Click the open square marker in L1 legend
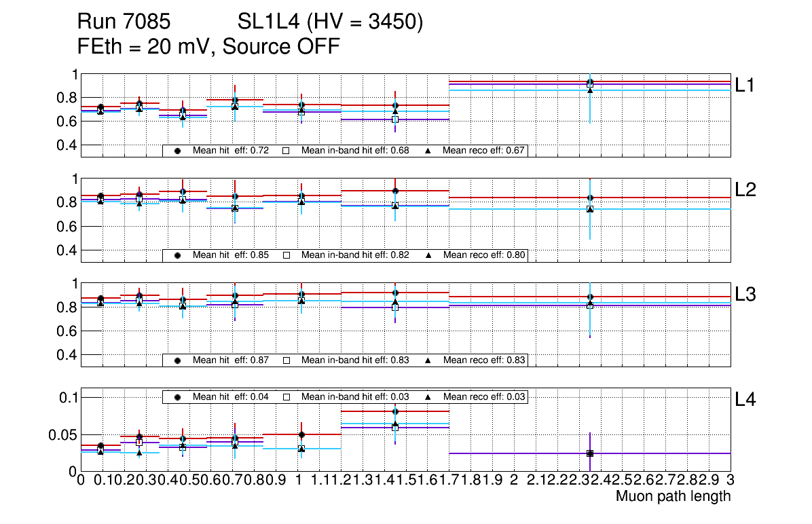Viewport: 812px width, 524px height. (287, 151)
